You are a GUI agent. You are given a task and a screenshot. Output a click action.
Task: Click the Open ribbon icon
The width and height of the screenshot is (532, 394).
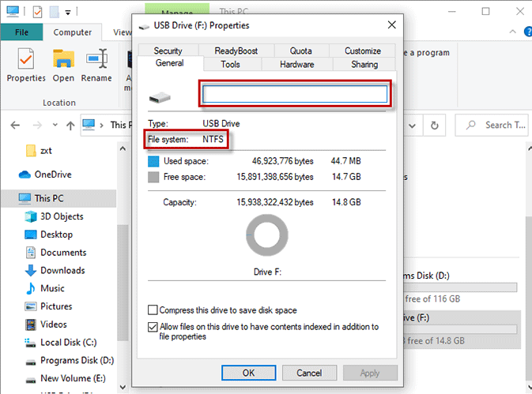point(63,66)
